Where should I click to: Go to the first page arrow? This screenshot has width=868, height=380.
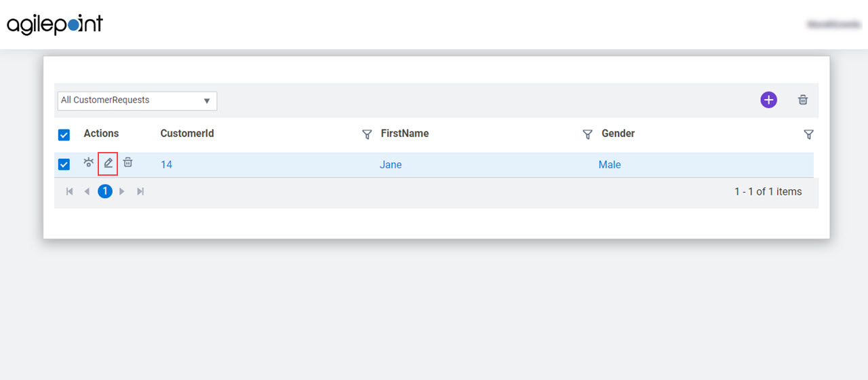tap(69, 191)
